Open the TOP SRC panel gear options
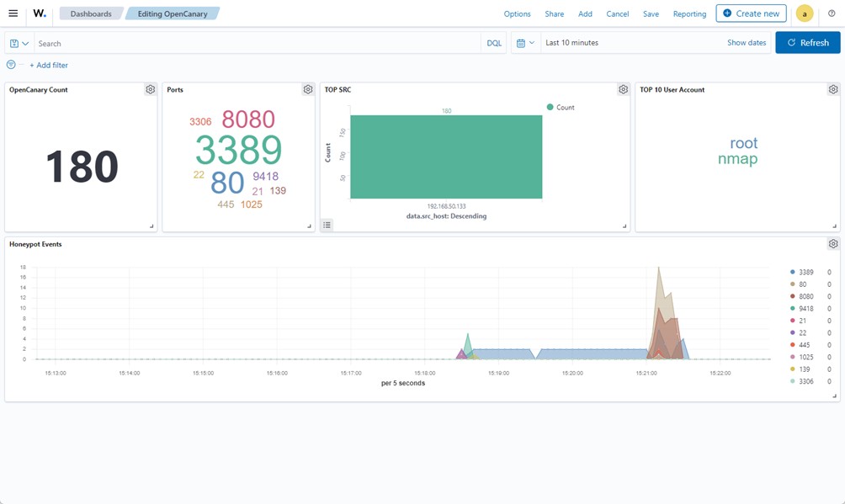Image resolution: width=845 pixels, height=504 pixels. click(x=623, y=90)
